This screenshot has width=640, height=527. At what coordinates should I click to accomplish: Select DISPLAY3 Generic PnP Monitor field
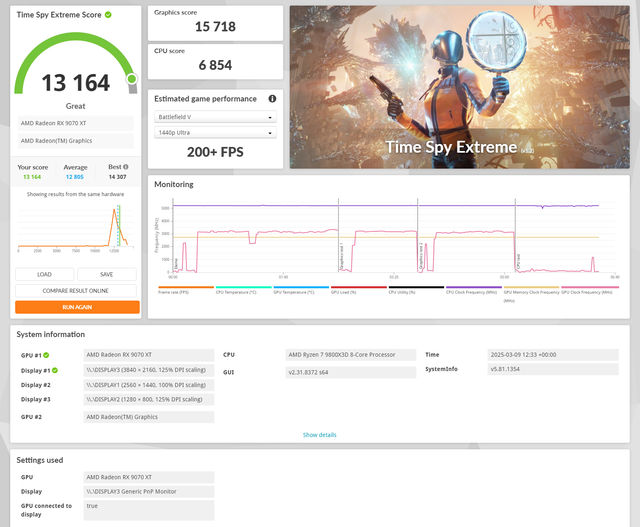[149, 491]
